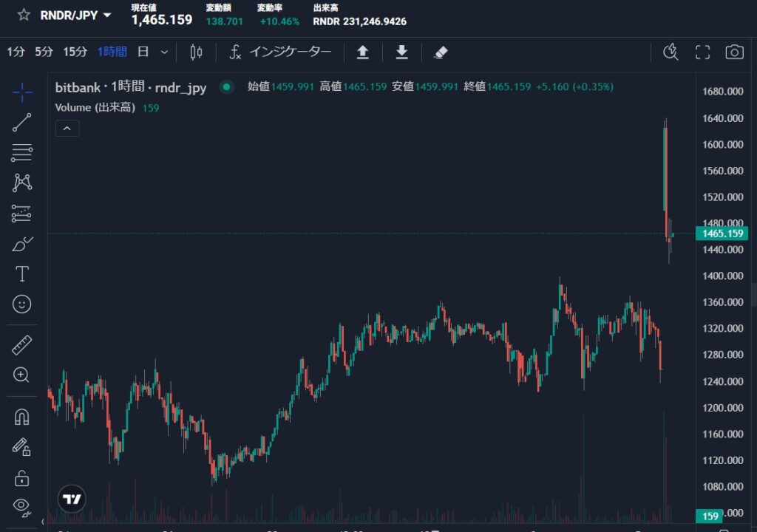Switch to the 5分 timeframe
Image resolution: width=757 pixels, height=532 pixels.
[x=44, y=52]
